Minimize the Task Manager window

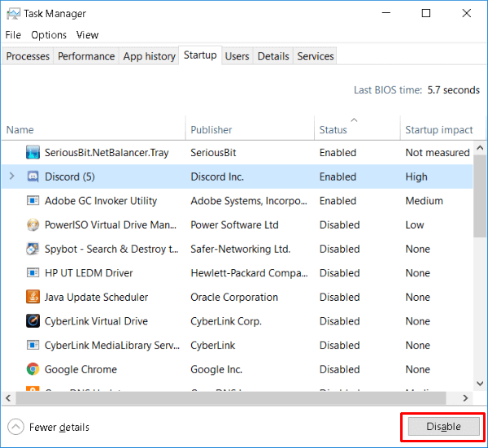(x=386, y=13)
